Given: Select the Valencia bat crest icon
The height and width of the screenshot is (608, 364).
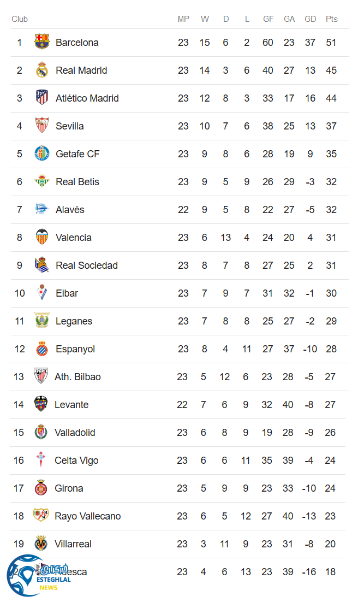Looking at the screenshot, I should coord(42,237).
